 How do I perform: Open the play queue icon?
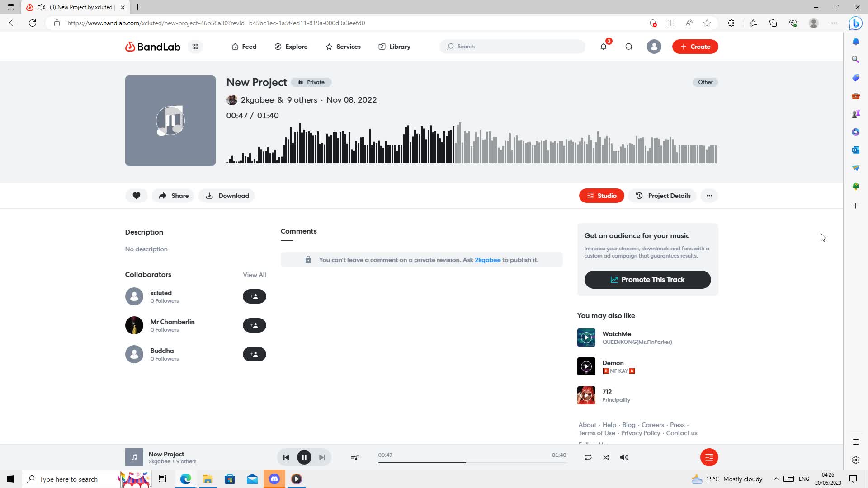(354, 457)
